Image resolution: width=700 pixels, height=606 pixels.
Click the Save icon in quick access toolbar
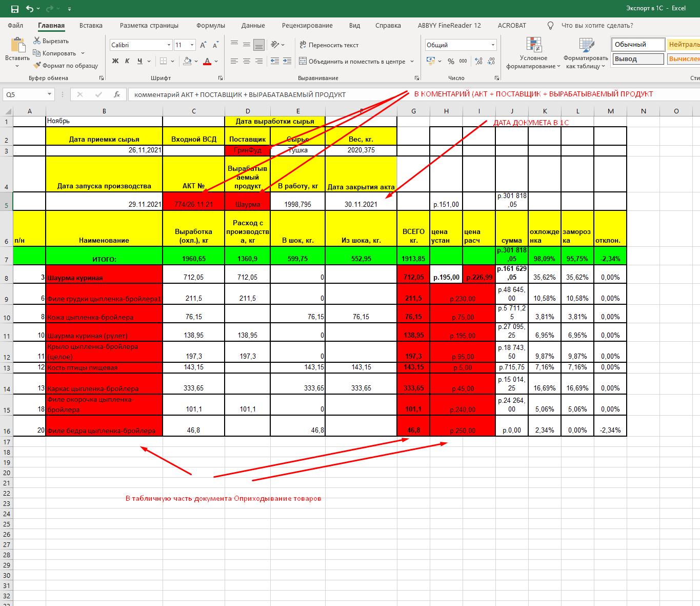tap(14, 9)
